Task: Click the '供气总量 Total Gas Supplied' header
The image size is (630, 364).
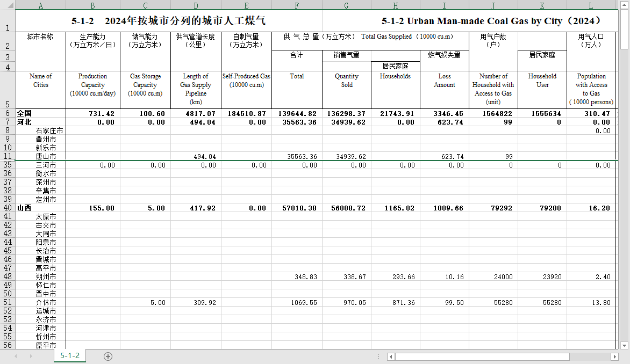Action: tap(370, 41)
